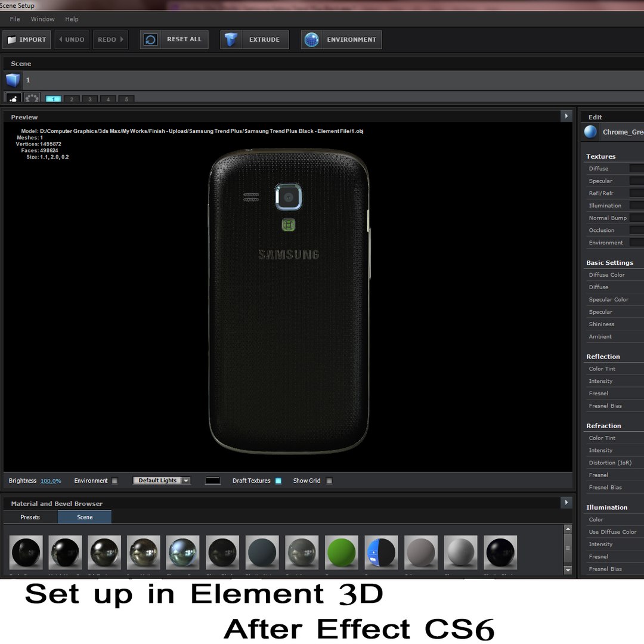Open the Material and Bevel Browser arrow menu
644x644 pixels.
566,502
